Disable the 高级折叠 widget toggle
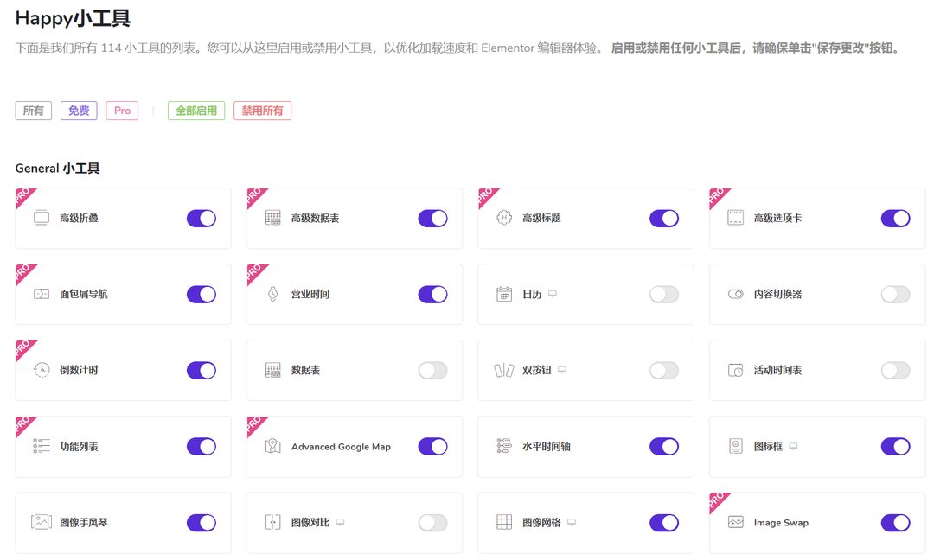This screenshot has width=934, height=560. point(201,218)
